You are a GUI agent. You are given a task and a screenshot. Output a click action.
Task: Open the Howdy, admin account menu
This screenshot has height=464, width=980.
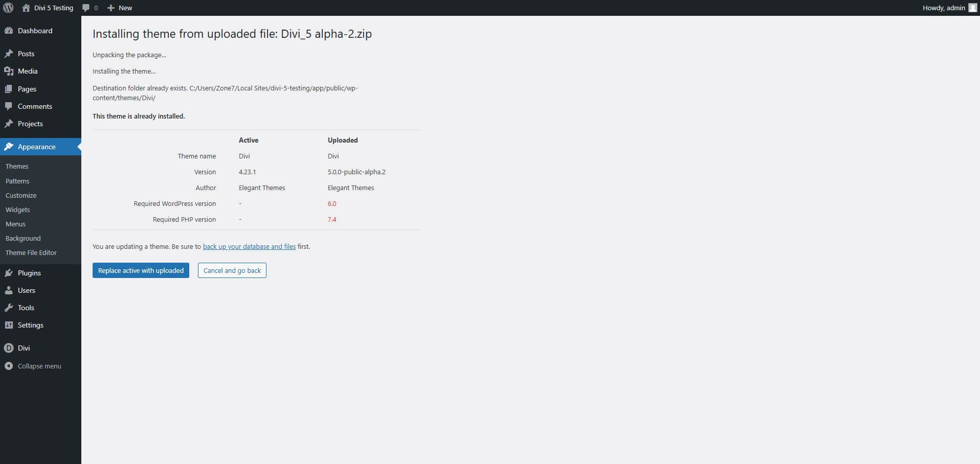pyautogui.click(x=949, y=8)
